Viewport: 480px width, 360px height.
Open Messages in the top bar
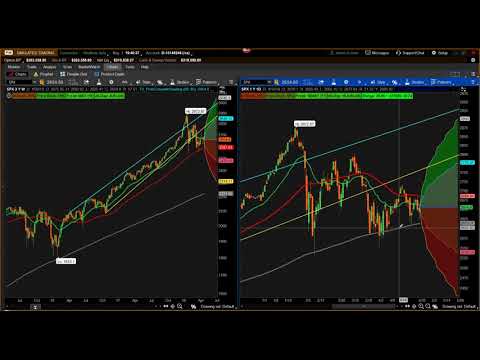377,53
